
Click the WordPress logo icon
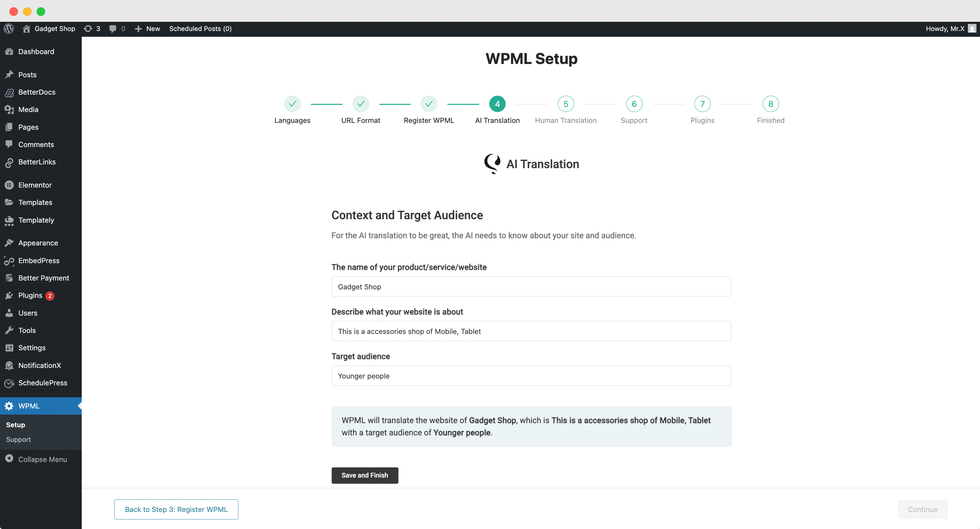pyautogui.click(x=9, y=29)
